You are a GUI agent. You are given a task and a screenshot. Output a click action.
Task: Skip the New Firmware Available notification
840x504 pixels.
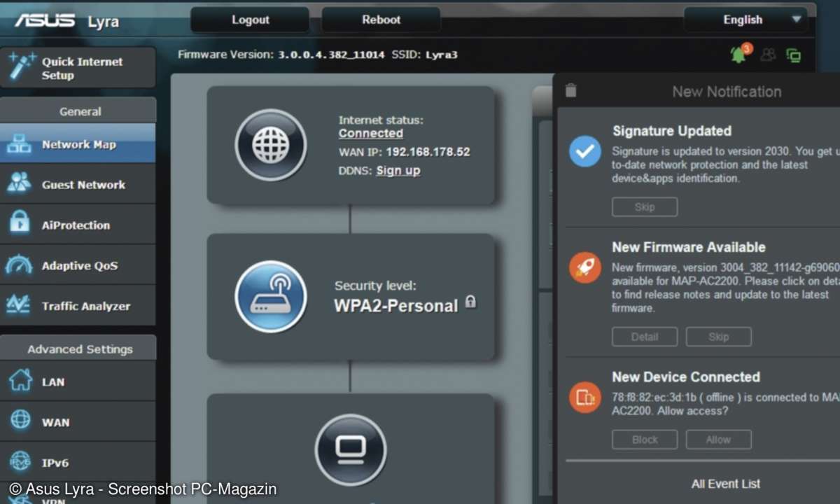[719, 337]
